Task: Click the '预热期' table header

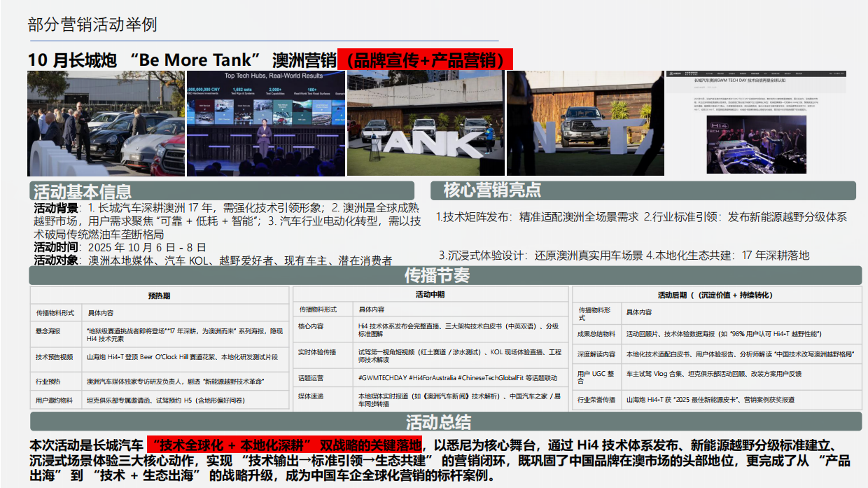Action: 160,295
